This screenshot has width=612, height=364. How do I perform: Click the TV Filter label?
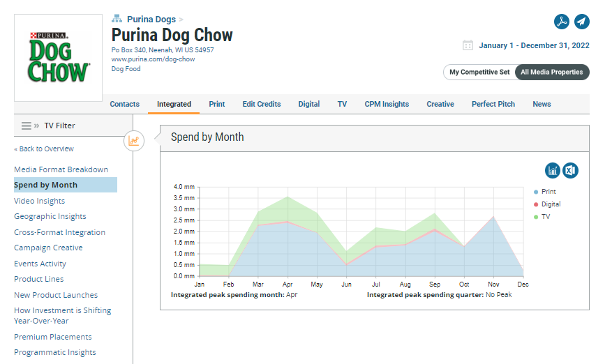pos(59,126)
